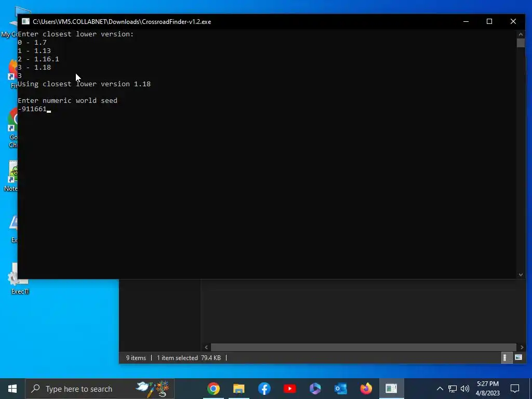Open File Explorer from the taskbar
The image size is (532, 399).
point(239,389)
